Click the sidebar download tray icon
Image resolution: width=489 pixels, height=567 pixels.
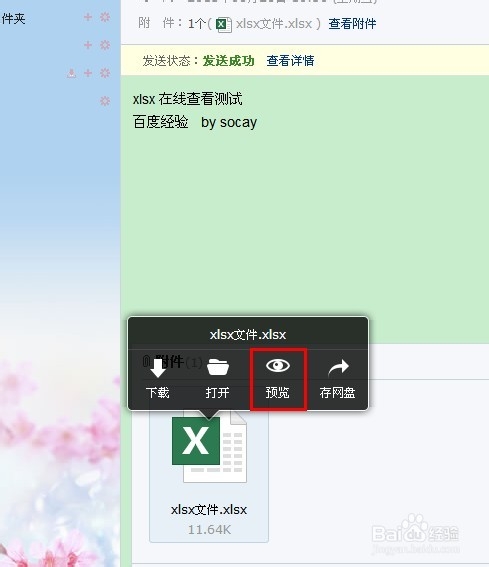click(72, 73)
